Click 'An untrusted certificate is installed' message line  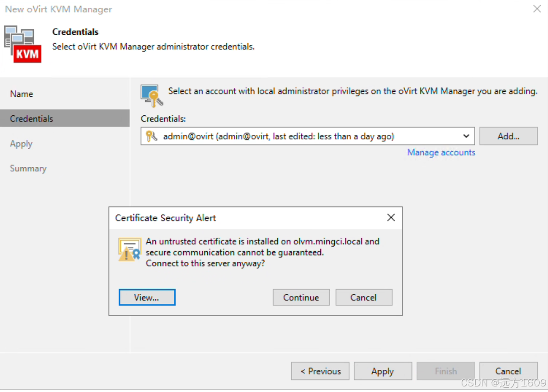262,241
